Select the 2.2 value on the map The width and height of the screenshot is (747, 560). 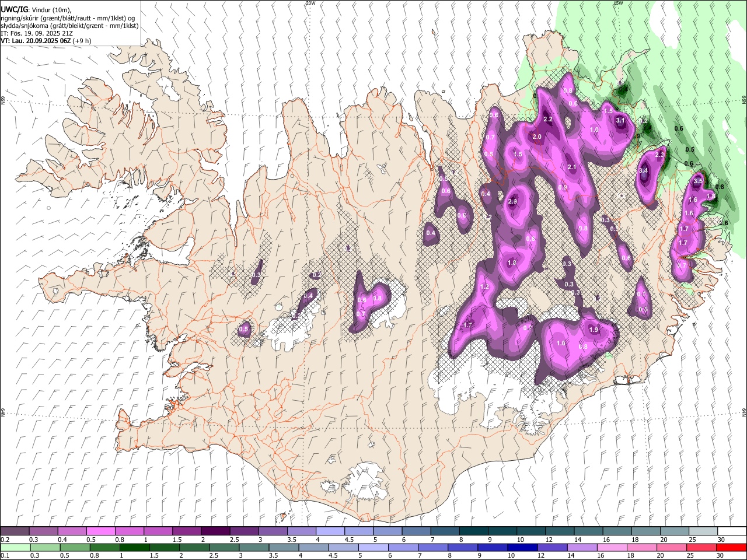pos(548,119)
